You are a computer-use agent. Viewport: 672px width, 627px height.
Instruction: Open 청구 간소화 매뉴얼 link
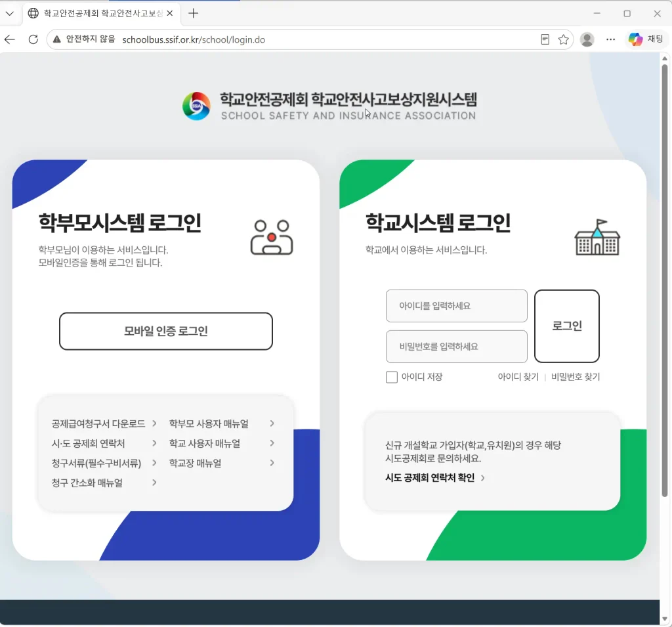tap(87, 483)
